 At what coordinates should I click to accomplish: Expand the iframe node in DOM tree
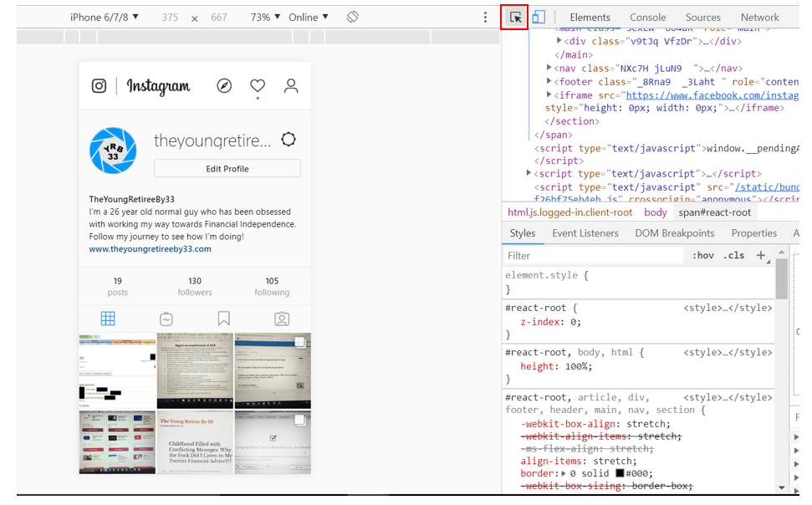549,94
